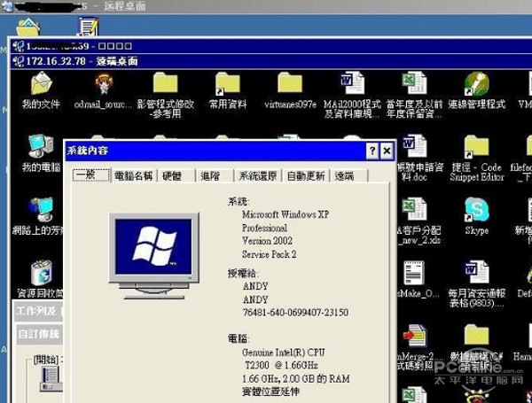
Task: Open the odmail_source desktop icon
Action: (103, 85)
